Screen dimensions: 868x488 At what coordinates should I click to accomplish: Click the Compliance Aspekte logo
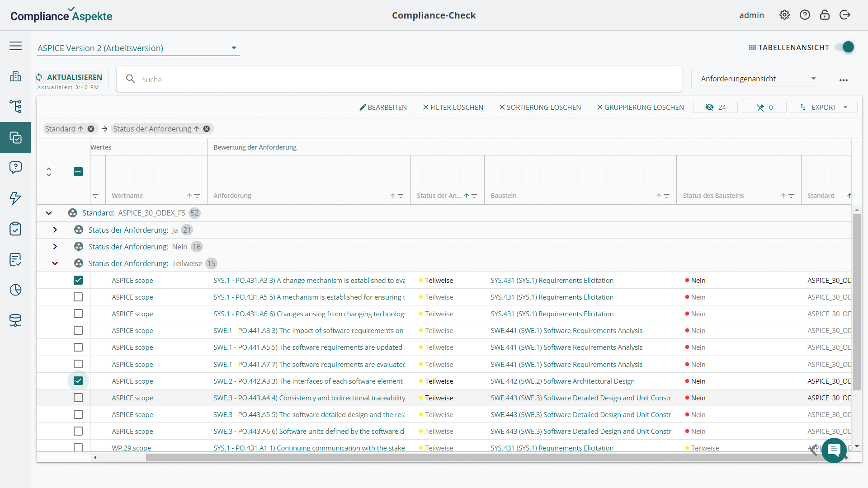coord(61,15)
